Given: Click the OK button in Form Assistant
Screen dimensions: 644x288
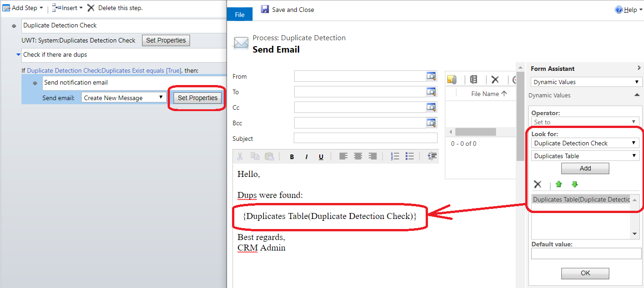Looking at the screenshot, I should 585,273.
